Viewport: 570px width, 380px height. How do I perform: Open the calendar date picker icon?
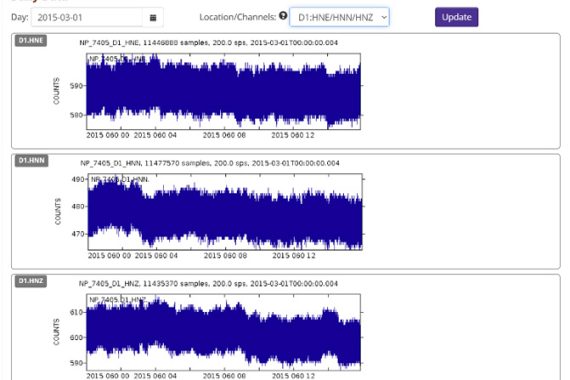[x=153, y=17]
